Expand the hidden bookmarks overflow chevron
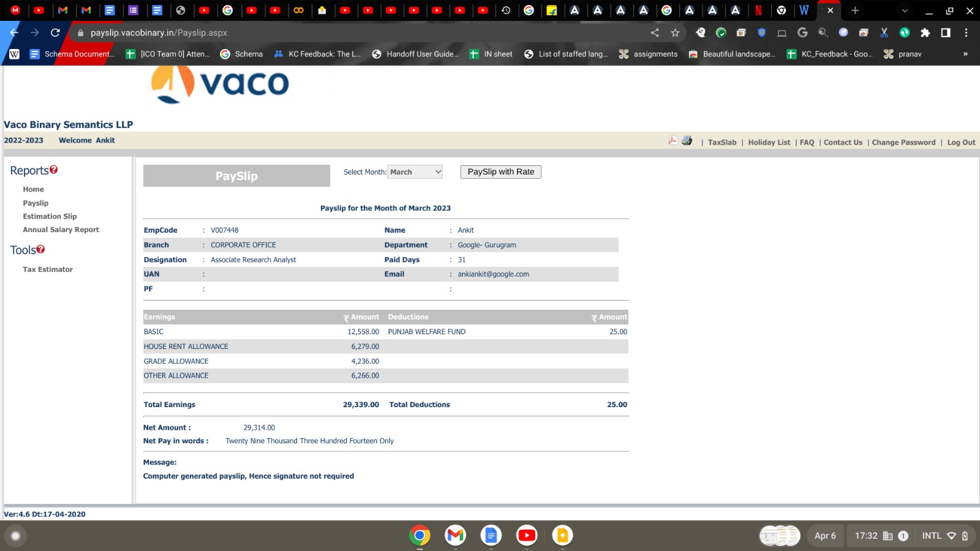 [965, 54]
